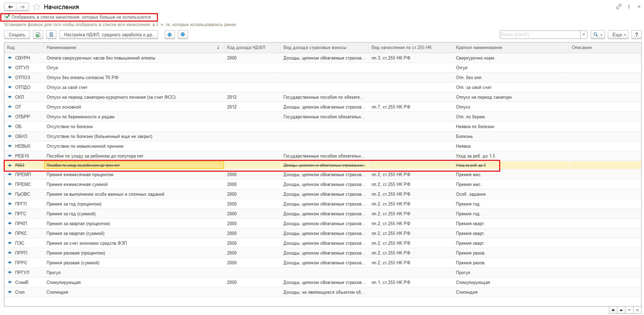Select the Премия разовая (процентом) row
The width and height of the screenshot is (644, 315).
coord(323,253)
